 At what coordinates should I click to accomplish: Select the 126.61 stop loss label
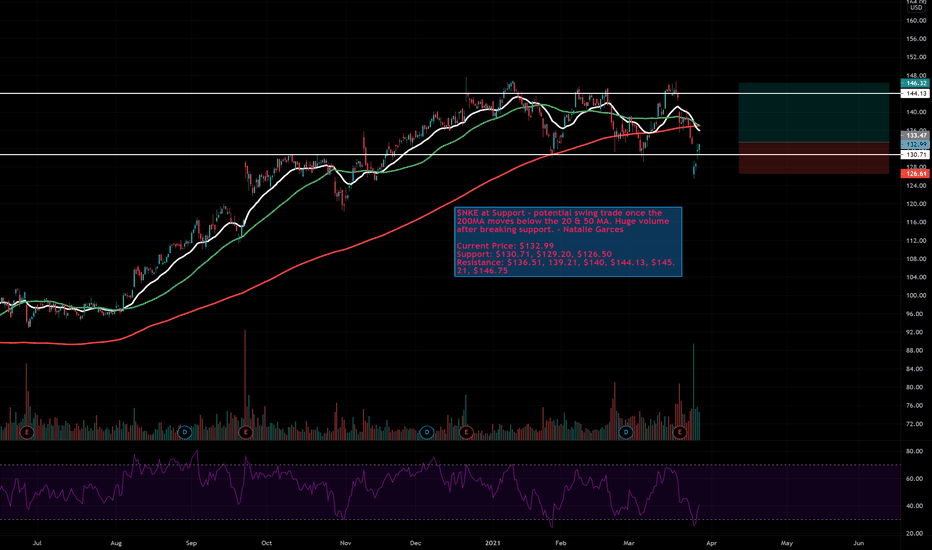[x=915, y=174]
